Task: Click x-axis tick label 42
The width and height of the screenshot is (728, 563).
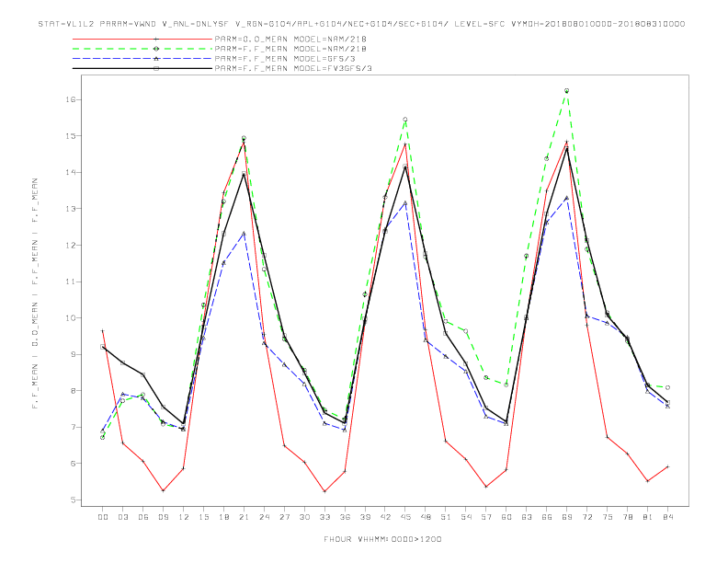Action: (x=385, y=517)
